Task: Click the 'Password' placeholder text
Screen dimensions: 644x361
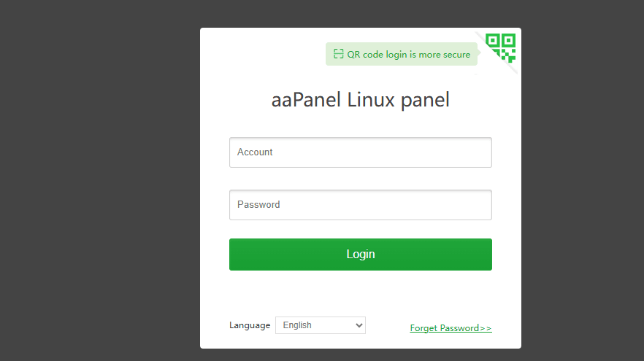Action: click(x=258, y=205)
